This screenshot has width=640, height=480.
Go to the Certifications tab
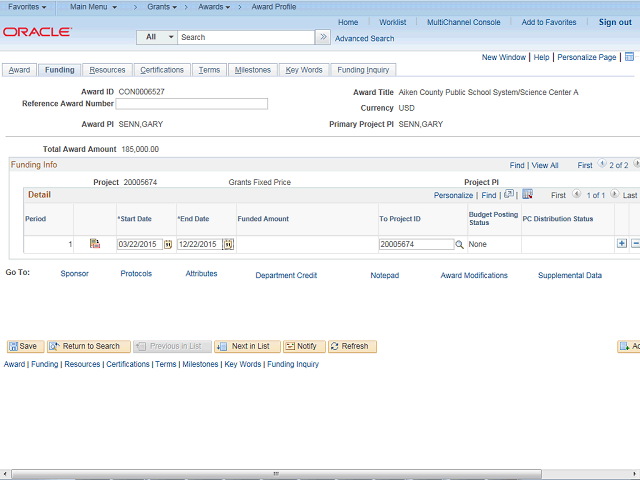click(x=162, y=70)
